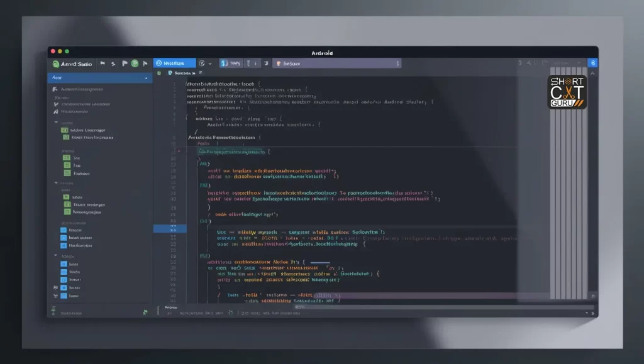Click the chevron on the blue project panel header
The image size is (644, 364).
pyautogui.click(x=146, y=78)
